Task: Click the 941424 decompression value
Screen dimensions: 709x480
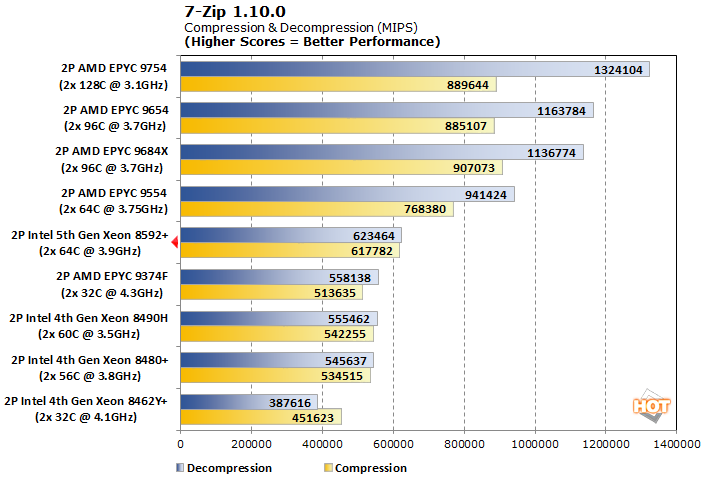Action: point(486,195)
